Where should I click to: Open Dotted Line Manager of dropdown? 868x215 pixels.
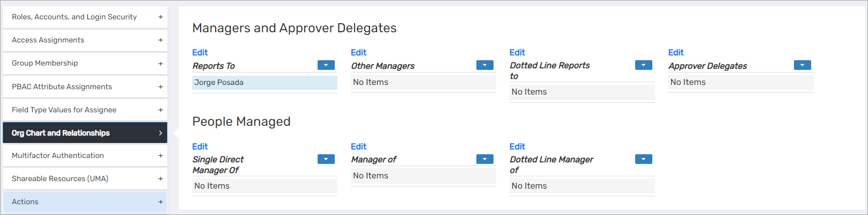(x=644, y=159)
